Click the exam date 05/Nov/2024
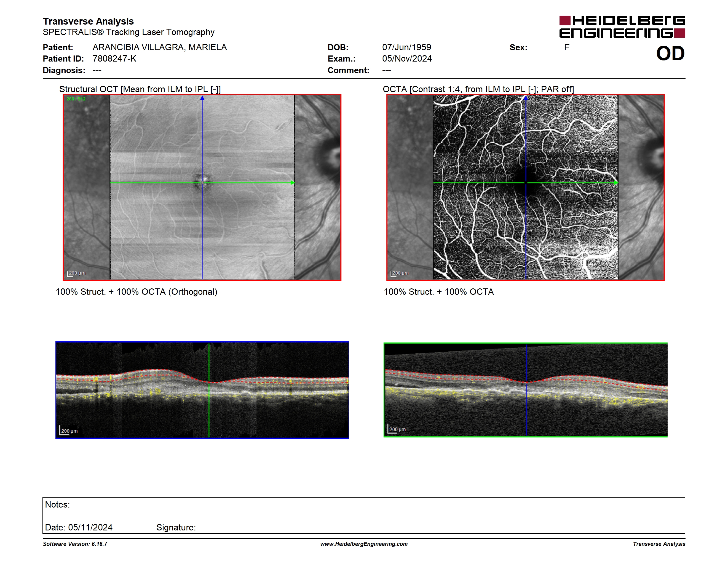This screenshot has width=728, height=563. point(407,59)
